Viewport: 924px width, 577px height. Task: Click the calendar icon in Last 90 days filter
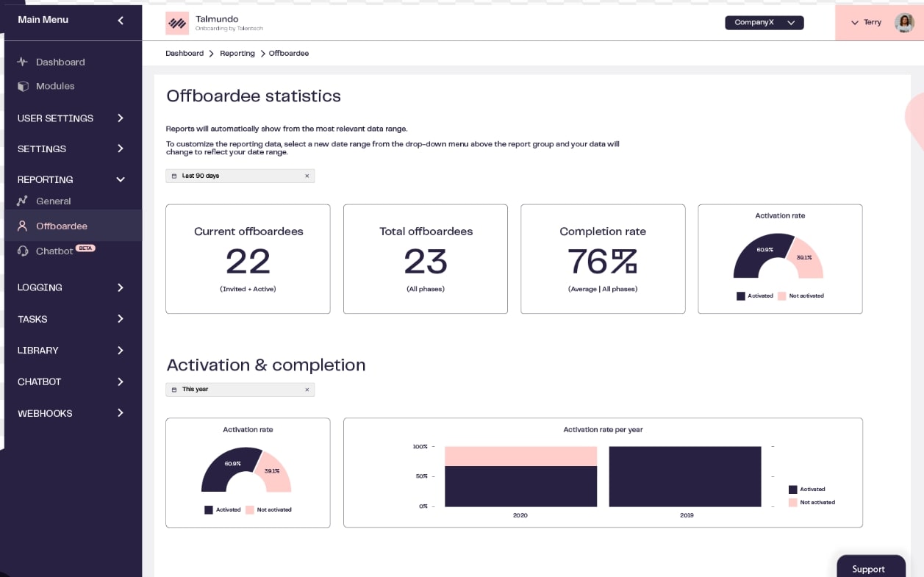coord(174,176)
